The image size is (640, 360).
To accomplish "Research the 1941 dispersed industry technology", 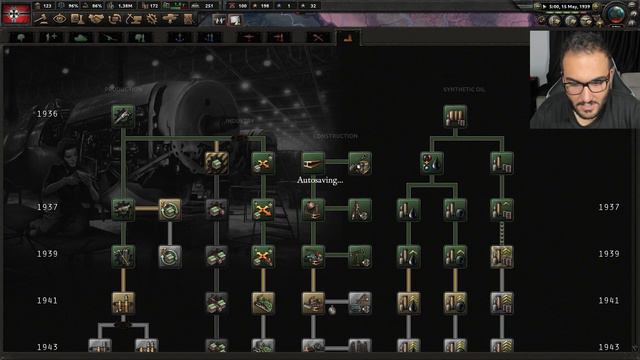I will [x=263, y=303].
